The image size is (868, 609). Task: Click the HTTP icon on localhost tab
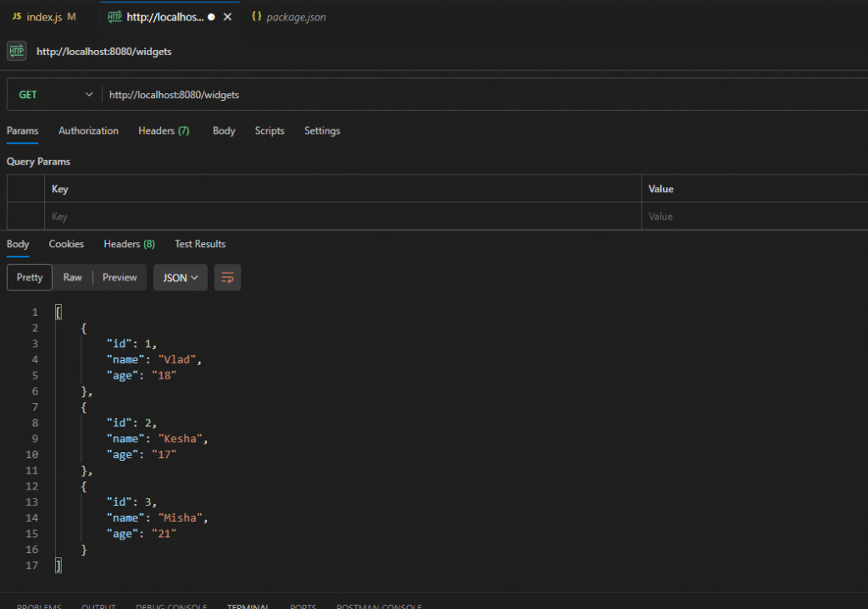(x=115, y=17)
